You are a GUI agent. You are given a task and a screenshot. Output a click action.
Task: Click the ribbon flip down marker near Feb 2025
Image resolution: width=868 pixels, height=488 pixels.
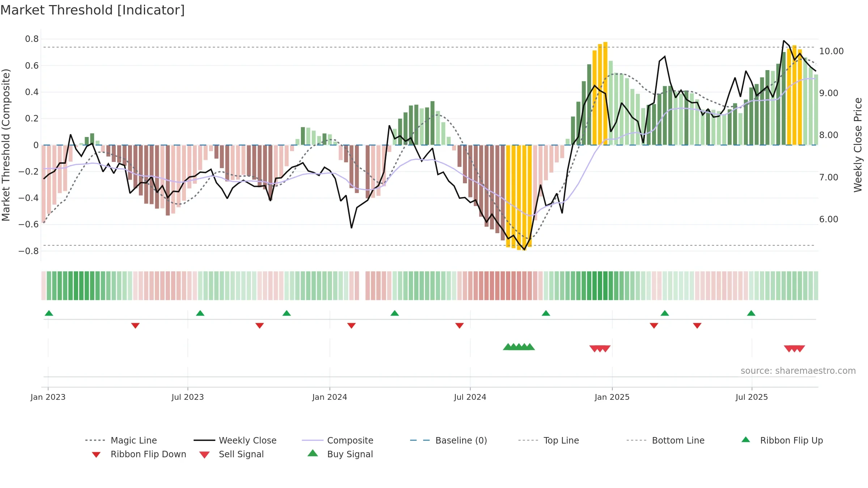click(x=654, y=326)
